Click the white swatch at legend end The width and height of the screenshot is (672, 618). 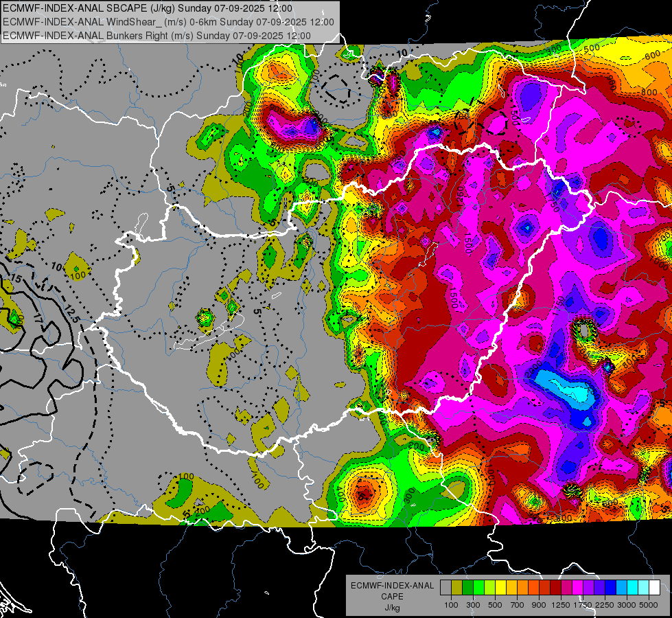coord(655,587)
